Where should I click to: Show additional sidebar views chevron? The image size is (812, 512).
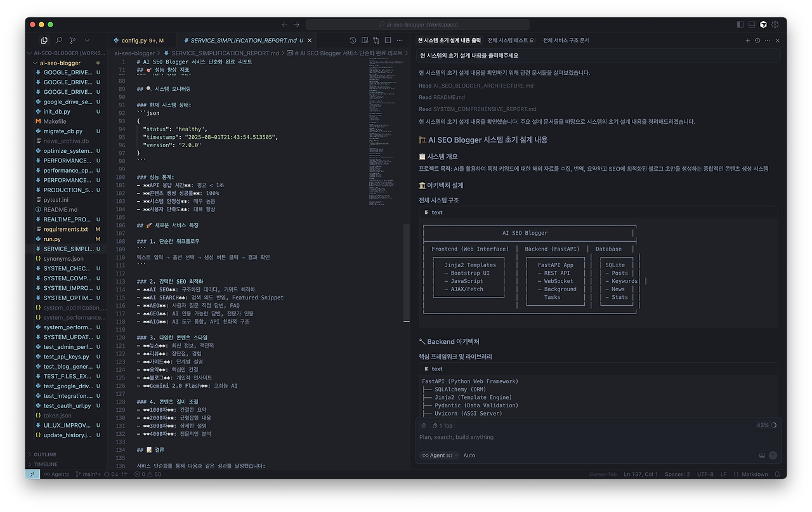(87, 40)
